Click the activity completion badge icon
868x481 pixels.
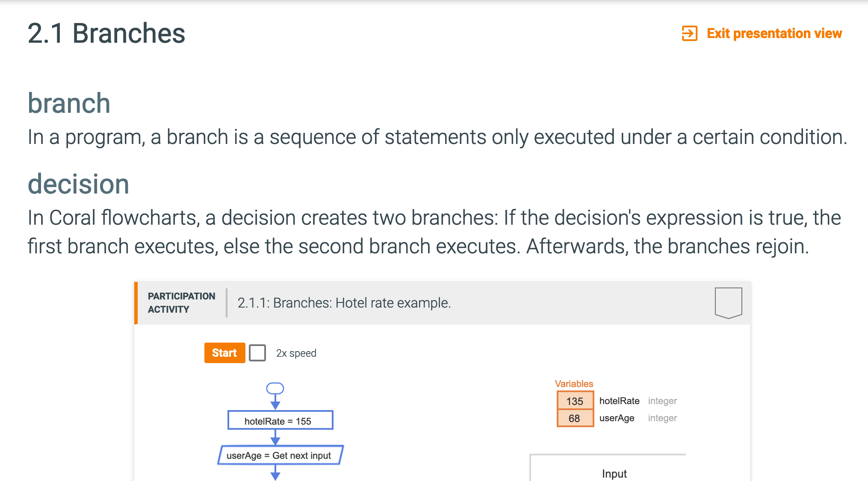coord(728,303)
